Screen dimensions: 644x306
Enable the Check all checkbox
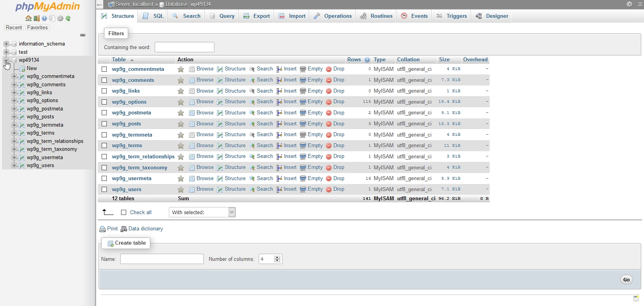pyautogui.click(x=123, y=213)
